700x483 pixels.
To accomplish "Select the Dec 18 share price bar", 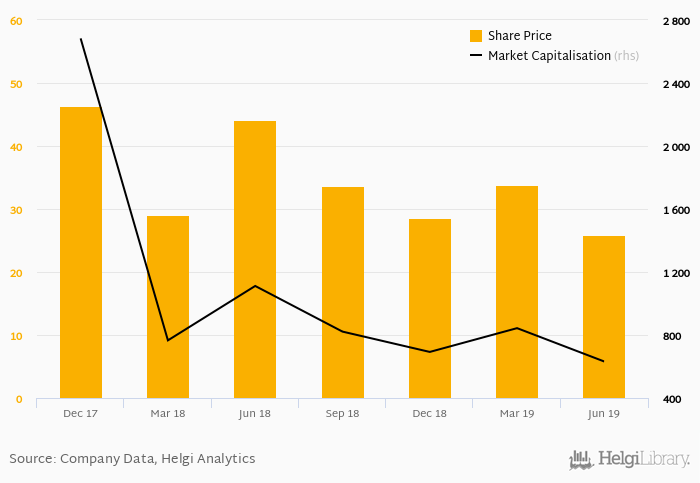I will coord(430,308).
